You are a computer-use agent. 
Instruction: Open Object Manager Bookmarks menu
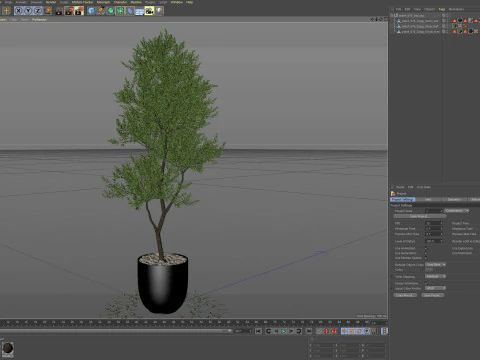[x=456, y=9]
